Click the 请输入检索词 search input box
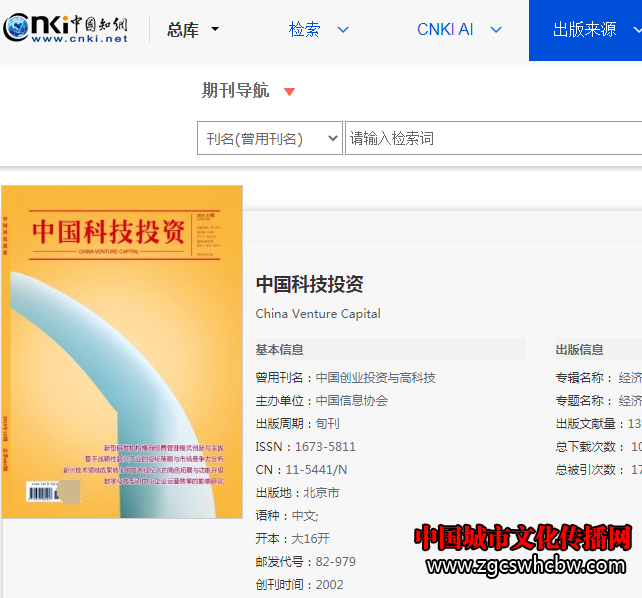 (x=490, y=139)
